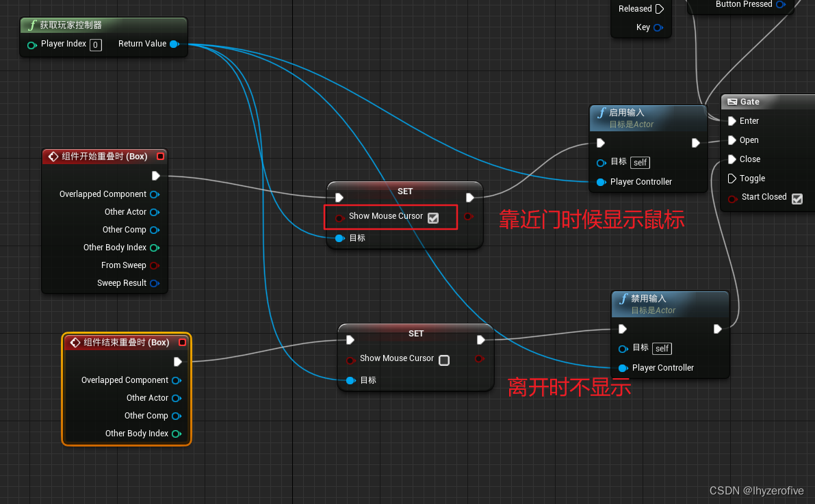815x504 pixels.
Task: Check Show Mouse Cursor on bottom SET node
Action: (x=443, y=359)
